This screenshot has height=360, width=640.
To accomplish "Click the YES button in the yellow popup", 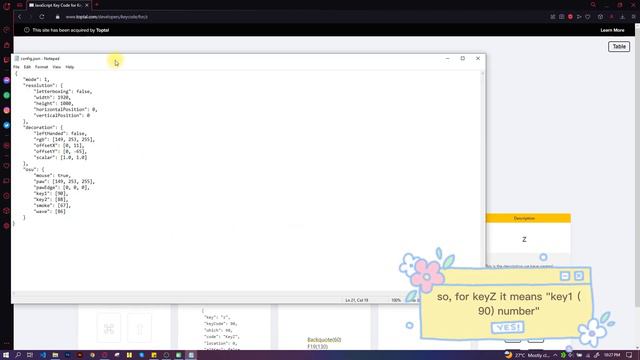I will [508, 327].
